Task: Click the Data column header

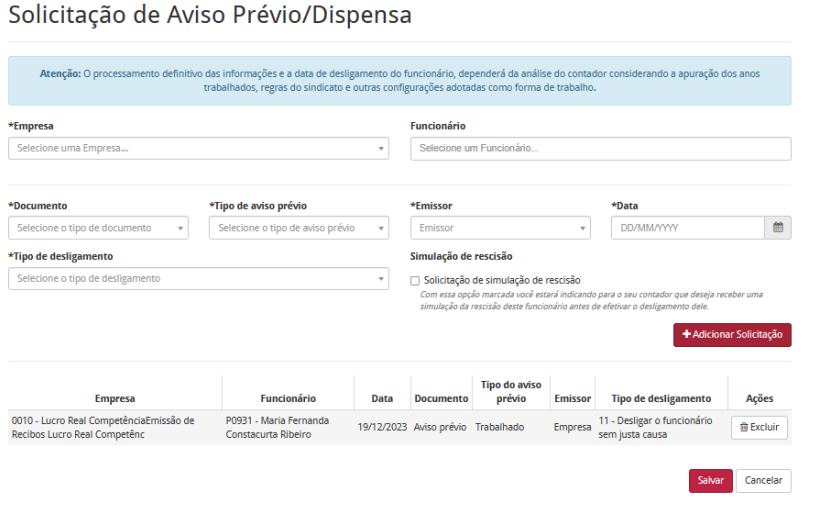Action: 382,399
